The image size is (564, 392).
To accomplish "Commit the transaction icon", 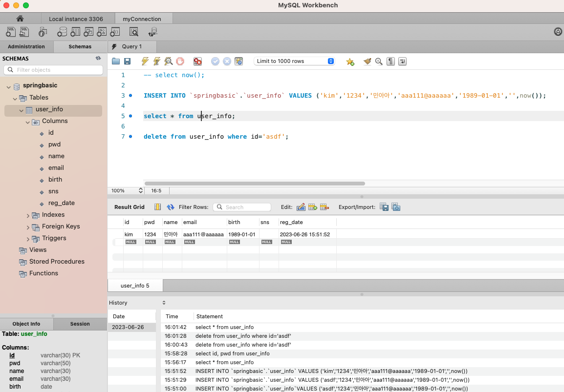I will (x=215, y=61).
